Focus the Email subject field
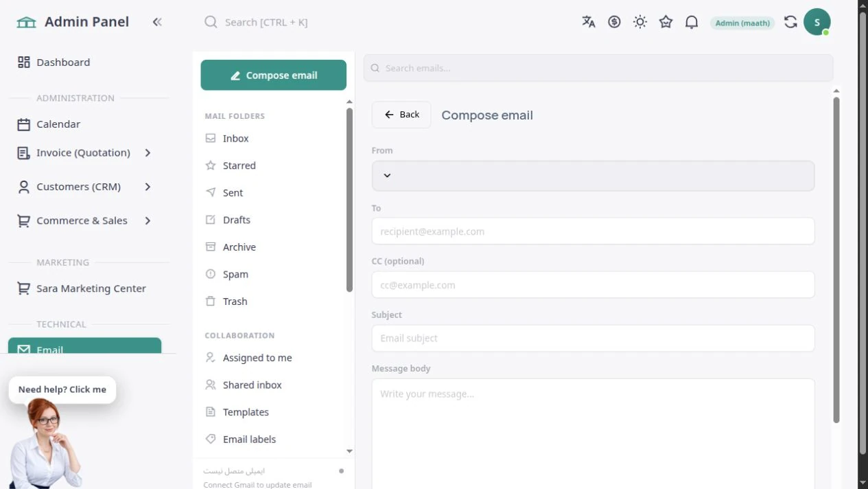Image resolution: width=868 pixels, height=489 pixels. point(593,338)
